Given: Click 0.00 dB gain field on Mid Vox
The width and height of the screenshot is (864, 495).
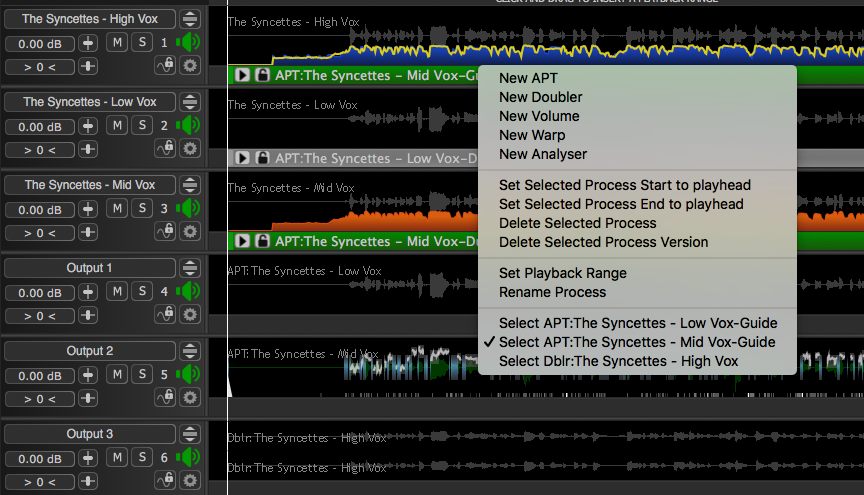Looking at the screenshot, I should pyautogui.click(x=39, y=210).
